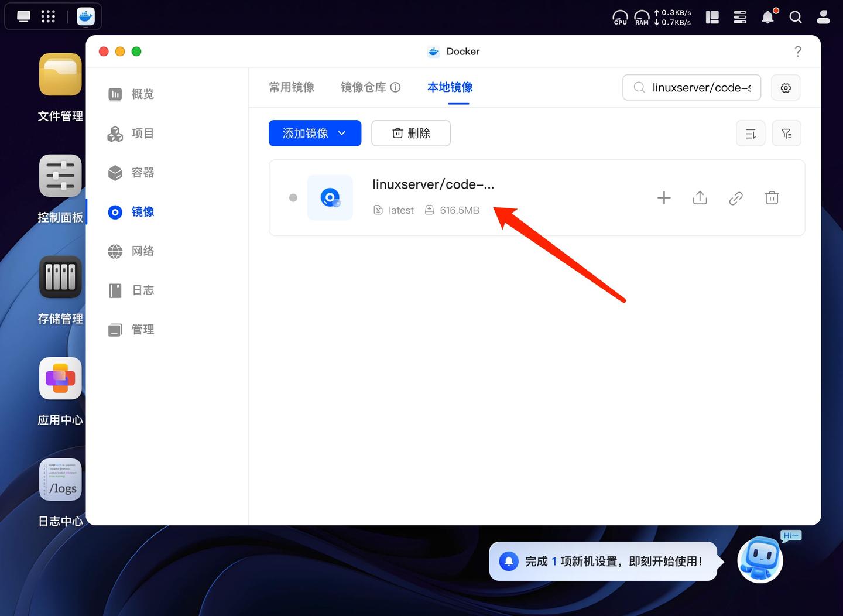
Task: Click the linuxserver/code image thumbnail
Action: [330, 198]
